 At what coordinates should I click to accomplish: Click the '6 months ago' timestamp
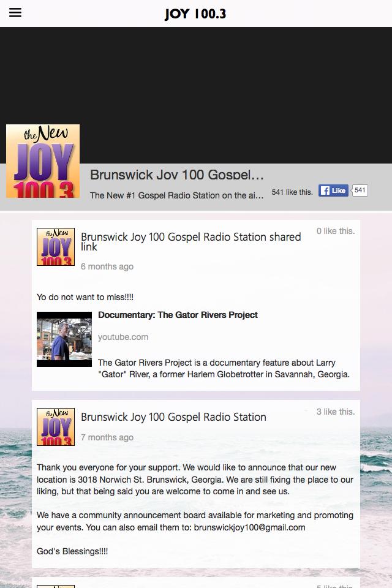(107, 266)
